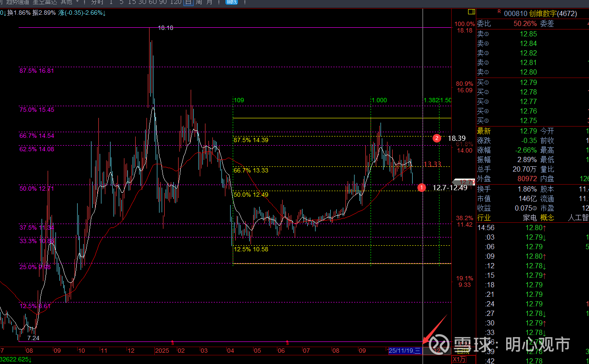Select the 120-minute period
Screen dimensions: 589x364
click(x=176, y=2)
